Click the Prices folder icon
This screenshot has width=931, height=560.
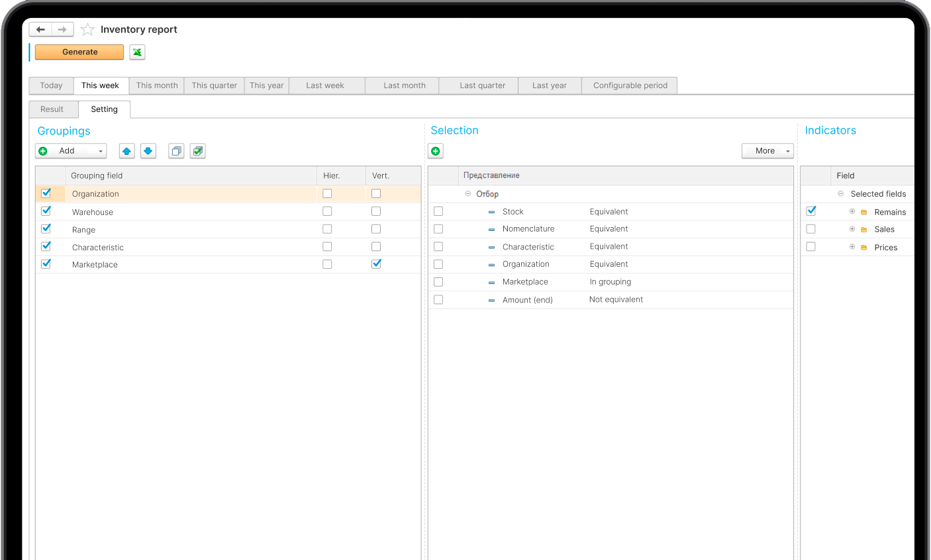tap(863, 248)
